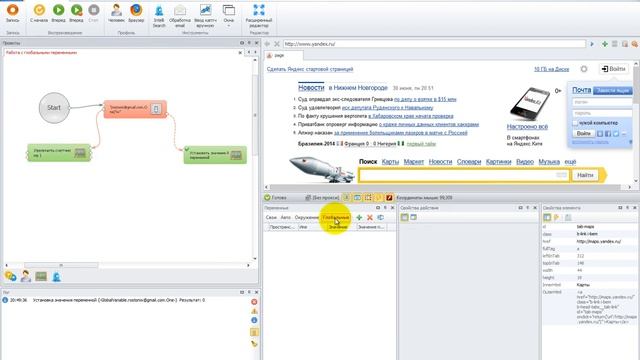Open the Браузер profile settings
The height and width of the screenshot is (360, 640).
[136, 13]
